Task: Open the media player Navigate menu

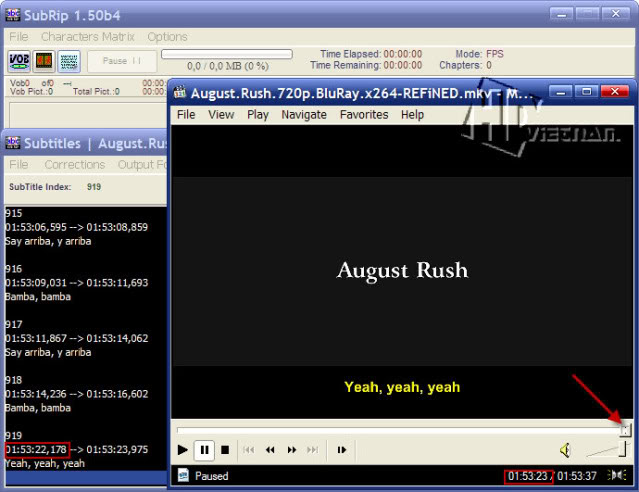Action: (x=304, y=115)
